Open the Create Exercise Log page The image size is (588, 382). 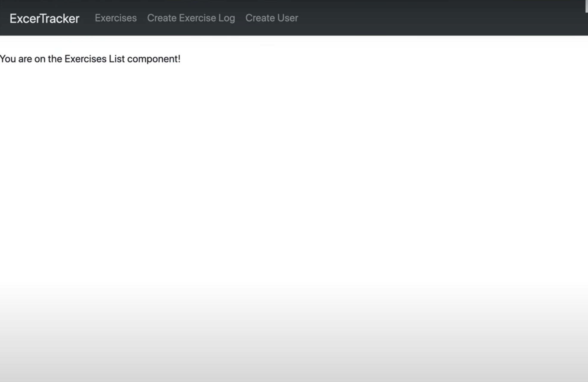click(191, 18)
